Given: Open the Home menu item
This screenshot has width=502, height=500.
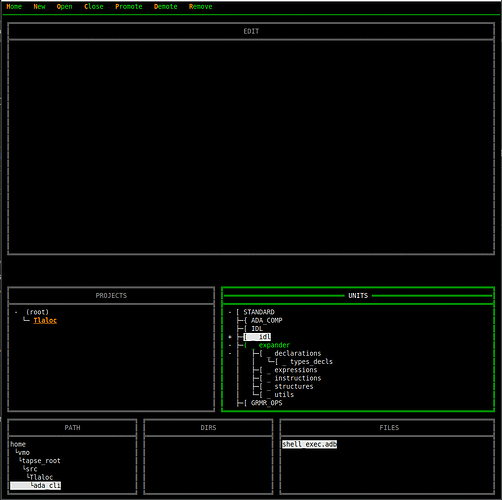Looking at the screenshot, I should tap(14, 6).
